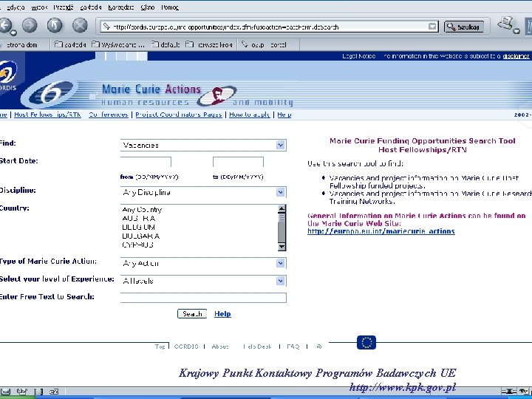The image size is (532, 399).
Task: Go back with the browser Back arrow
Action: (4, 25)
